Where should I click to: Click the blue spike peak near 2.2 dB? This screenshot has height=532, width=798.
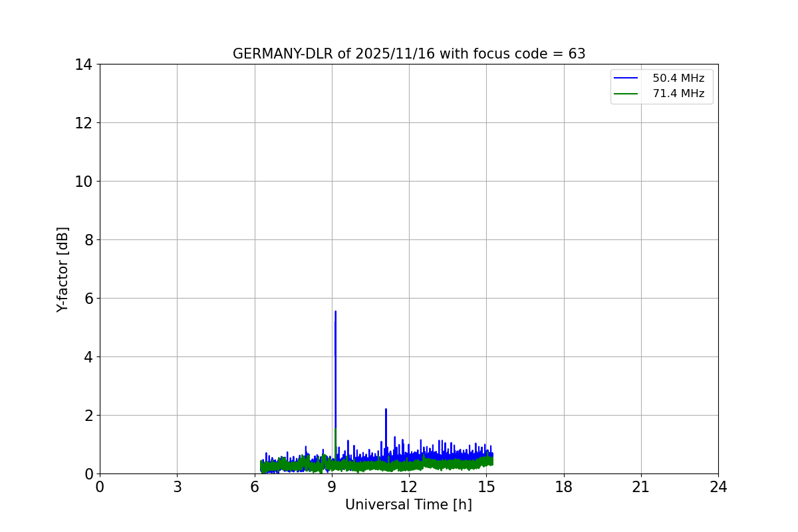[x=386, y=409]
